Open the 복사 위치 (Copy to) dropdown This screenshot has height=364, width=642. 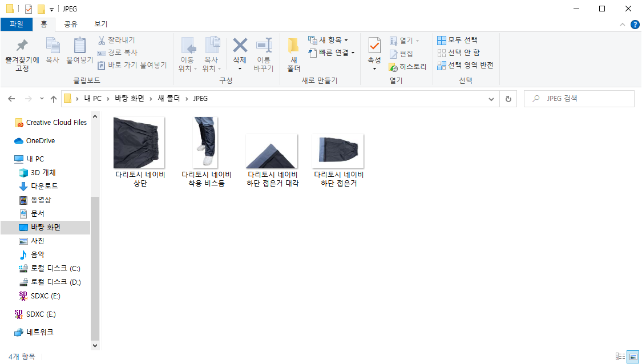212,55
